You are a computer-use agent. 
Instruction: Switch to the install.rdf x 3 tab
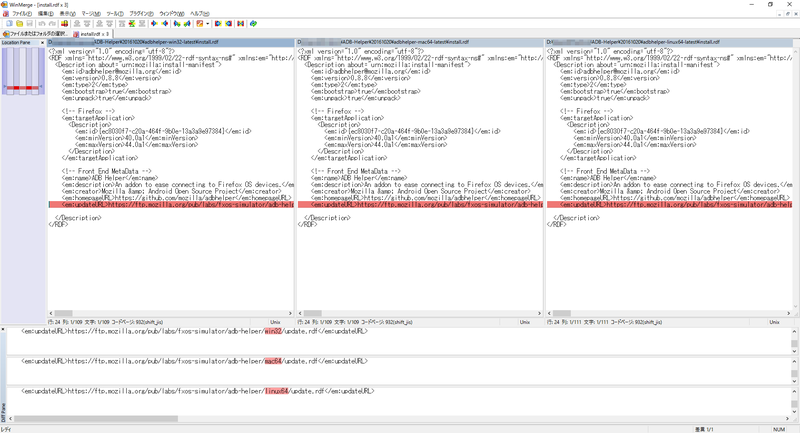[91, 34]
